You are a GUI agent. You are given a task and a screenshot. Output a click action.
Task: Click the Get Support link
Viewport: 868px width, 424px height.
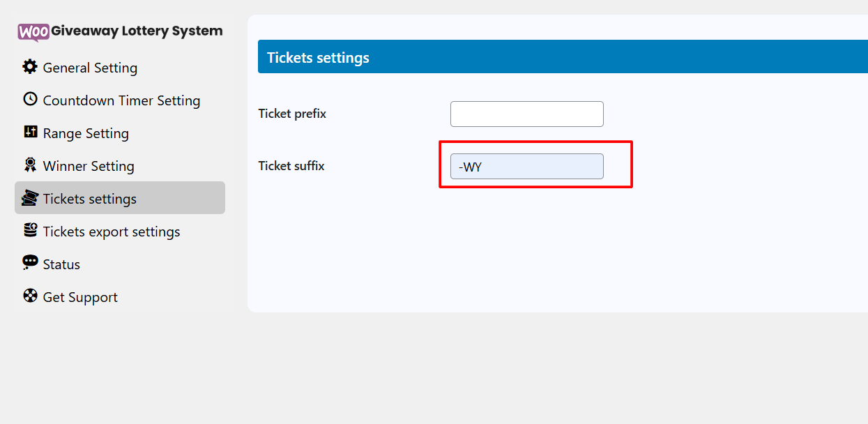coord(80,297)
